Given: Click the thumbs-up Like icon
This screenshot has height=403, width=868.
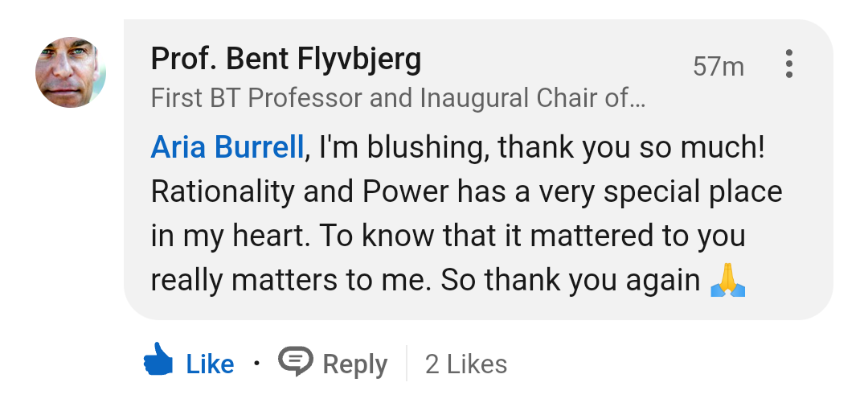Looking at the screenshot, I should click(158, 361).
